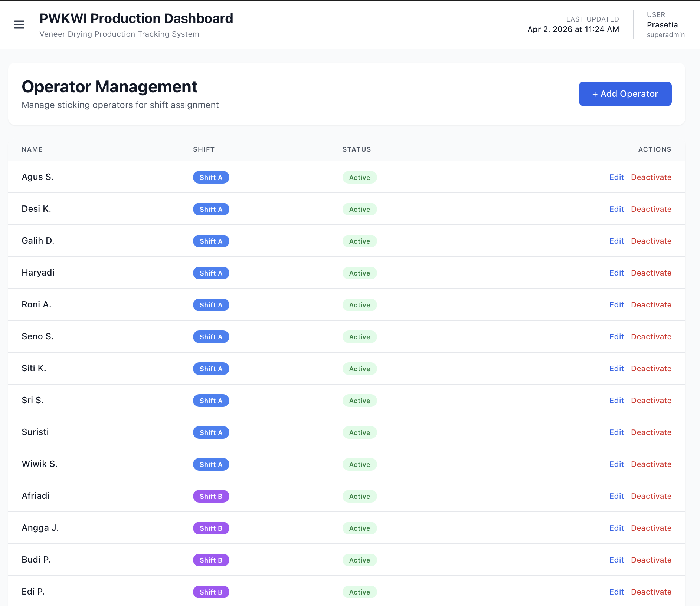Click Shift A badge for Roni A.

(211, 305)
